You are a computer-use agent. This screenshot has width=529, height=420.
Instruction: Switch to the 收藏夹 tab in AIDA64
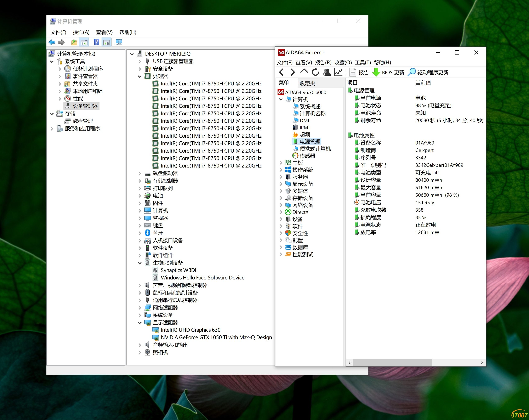pos(307,83)
